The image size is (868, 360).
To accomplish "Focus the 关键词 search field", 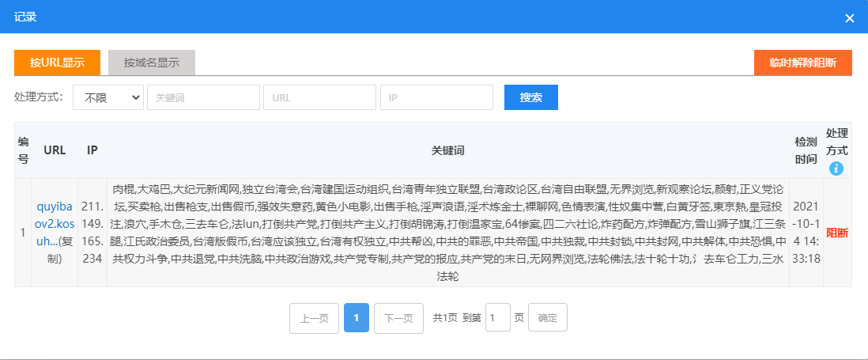I will tap(203, 97).
